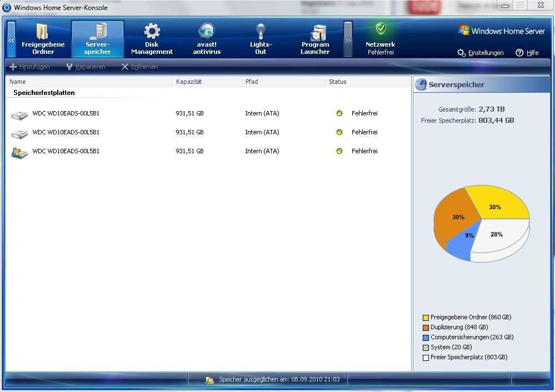Minimize the Windows Home Server console
The width and height of the screenshot is (555, 392).
tap(505, 6)
